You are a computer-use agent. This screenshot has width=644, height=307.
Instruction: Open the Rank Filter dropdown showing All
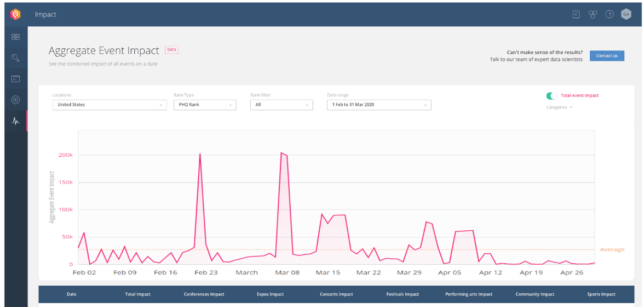pos(281,105)
